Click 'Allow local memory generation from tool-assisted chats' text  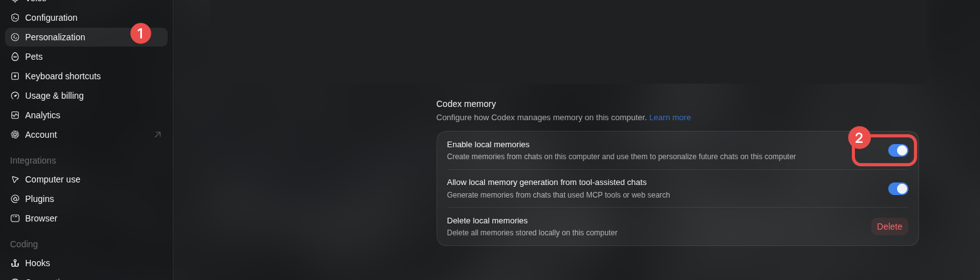pos(547,182)
